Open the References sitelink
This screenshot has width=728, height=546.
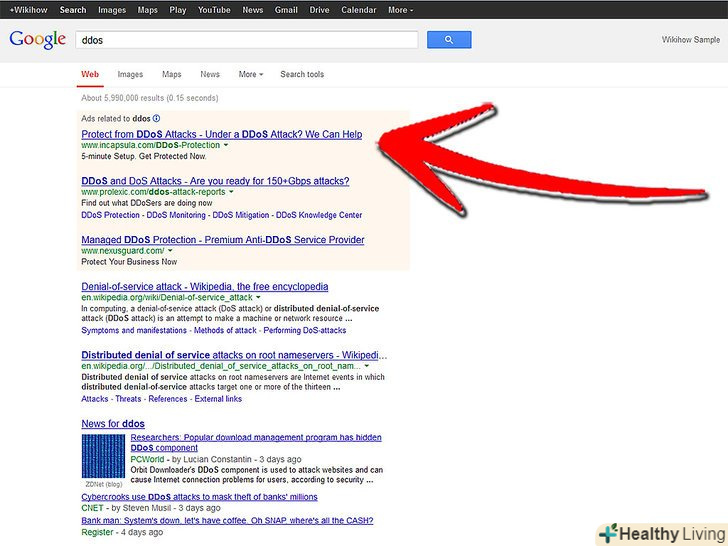click(x=168, y=399)
